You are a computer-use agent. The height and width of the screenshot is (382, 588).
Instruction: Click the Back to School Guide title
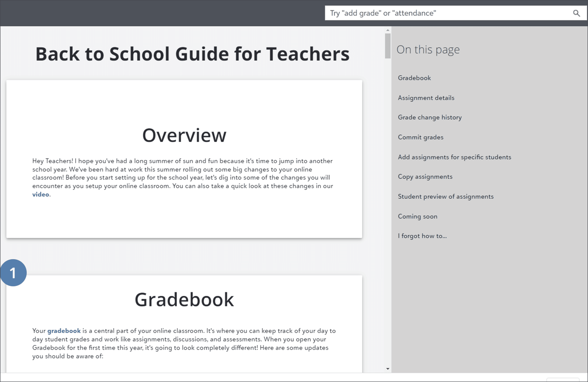point(192,54)
